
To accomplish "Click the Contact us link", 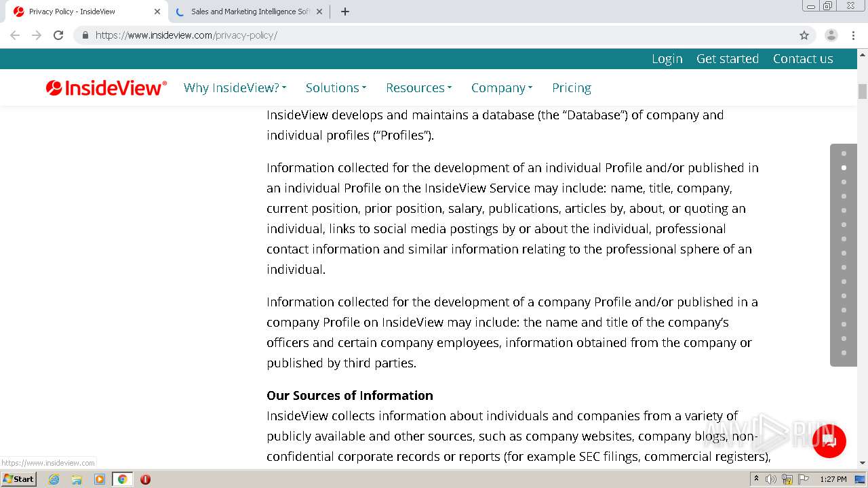I will [803, 59].
